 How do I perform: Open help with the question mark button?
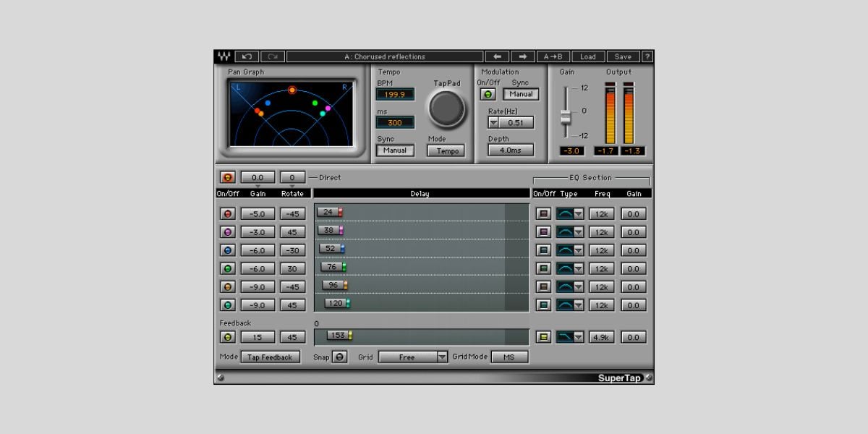point(647,56)
